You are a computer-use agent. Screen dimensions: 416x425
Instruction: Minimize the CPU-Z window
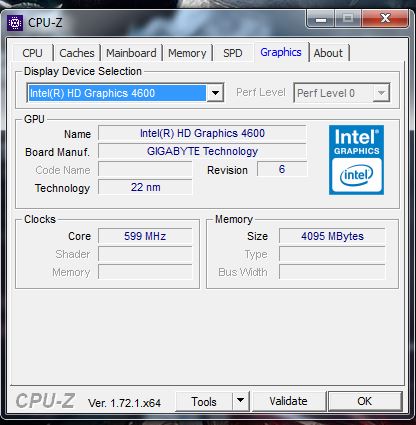[x=320, y=19]
